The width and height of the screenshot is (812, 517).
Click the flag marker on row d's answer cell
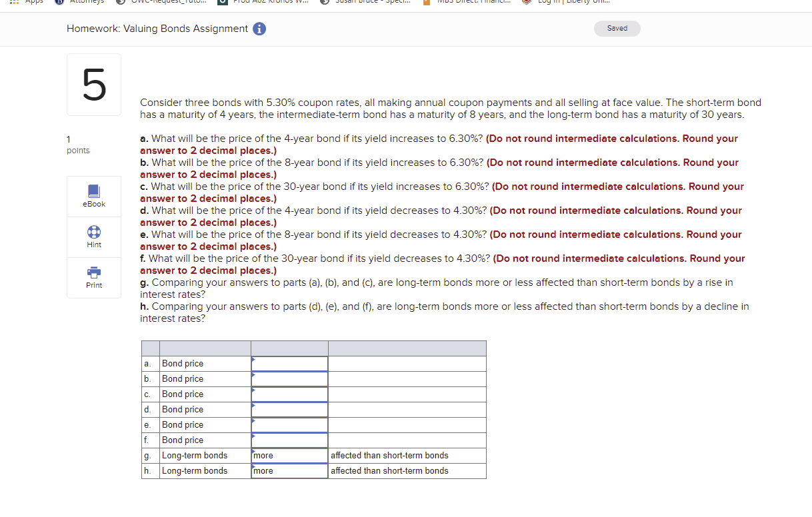pyautogui.click(x=253, y=405)
